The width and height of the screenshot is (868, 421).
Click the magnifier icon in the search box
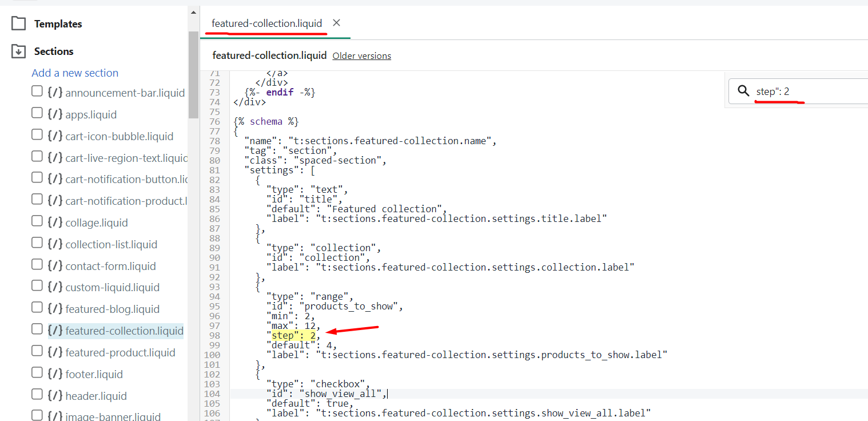[743, 92]
